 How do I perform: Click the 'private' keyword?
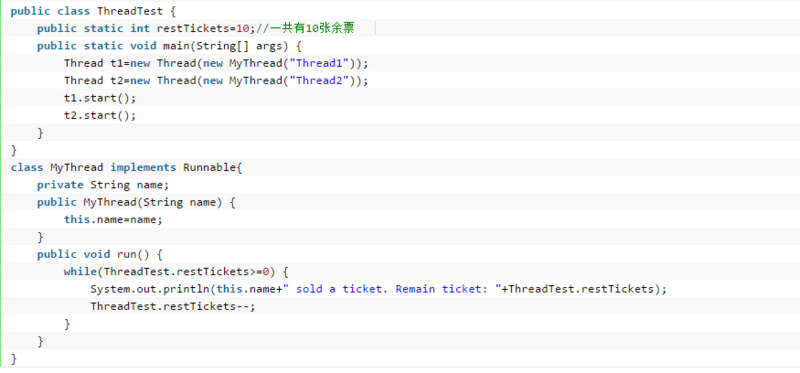[x=60, y=185]
